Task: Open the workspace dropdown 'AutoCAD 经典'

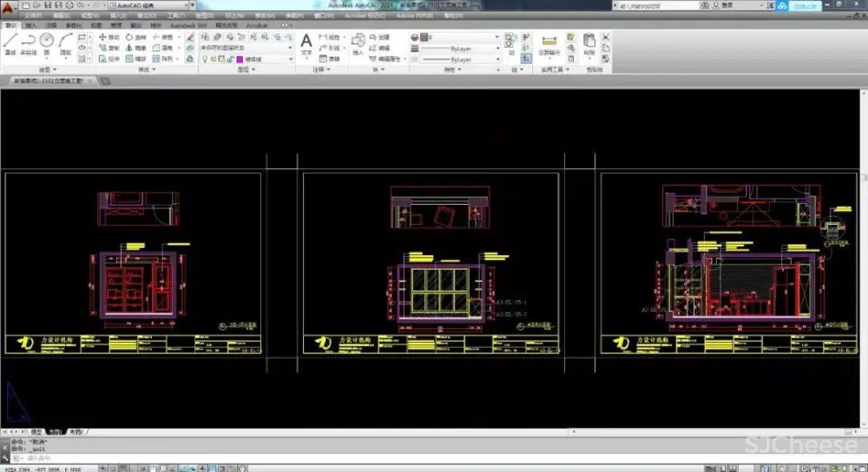Action: (x=146, y=4)
